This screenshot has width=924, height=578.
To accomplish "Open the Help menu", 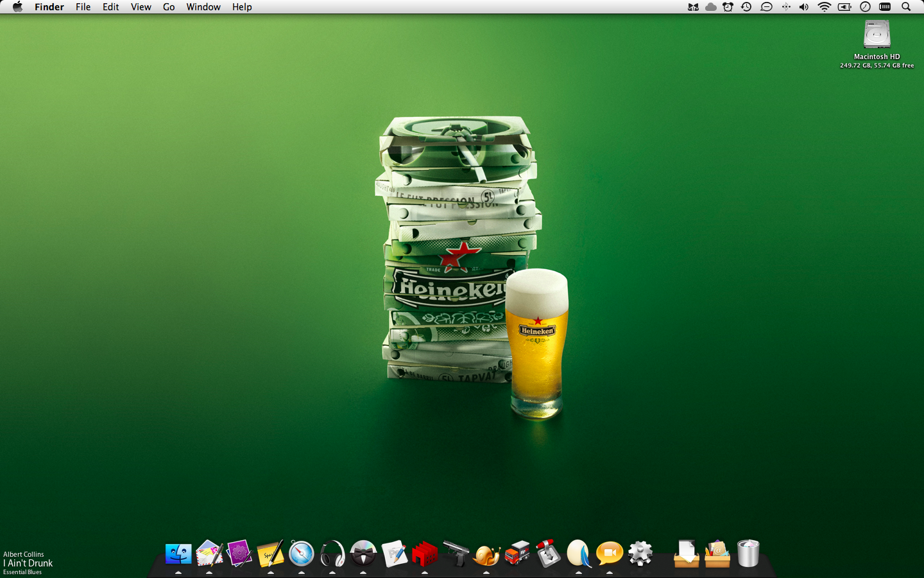I will [242, 7].
